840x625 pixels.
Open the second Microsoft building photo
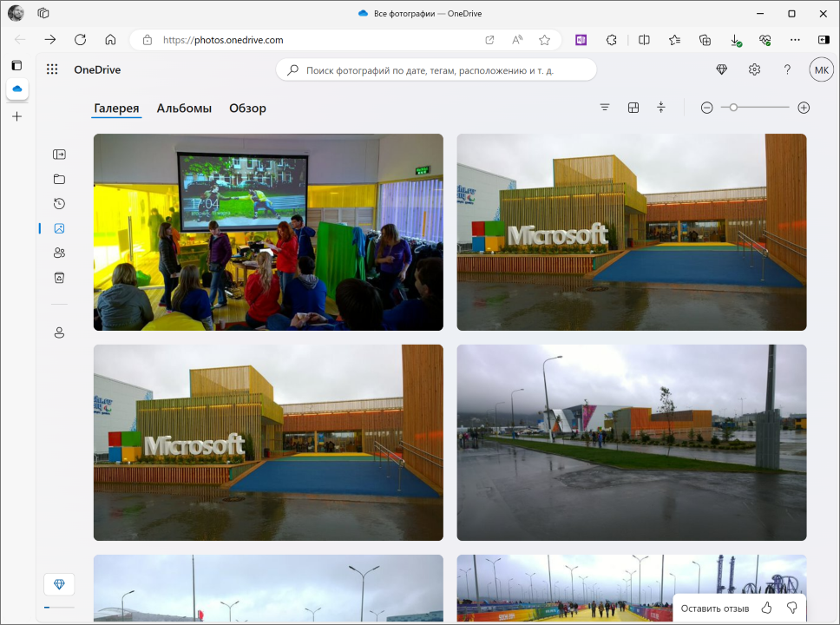click(x=268, y=442)
